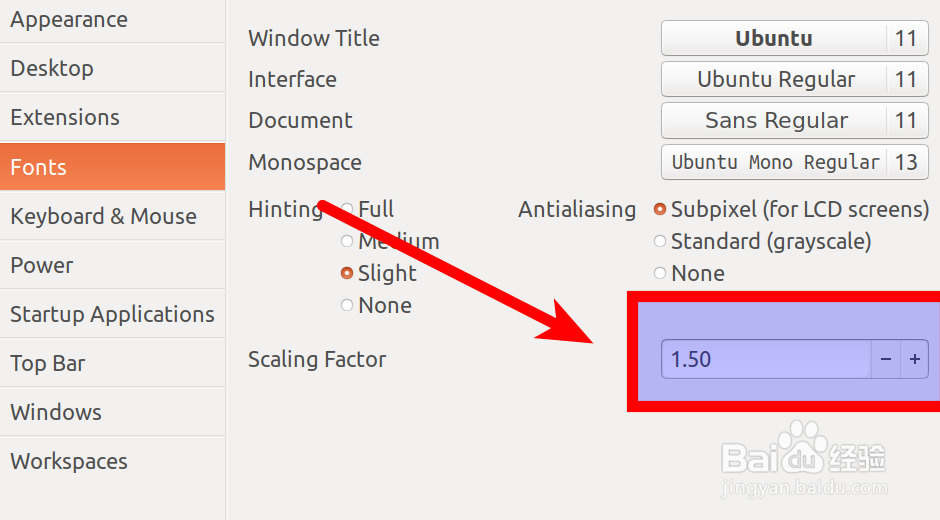940x520 pixels.
Task: Open Monospace font chooser Ubuntu Mono Regular
Action: coord(794,162)
